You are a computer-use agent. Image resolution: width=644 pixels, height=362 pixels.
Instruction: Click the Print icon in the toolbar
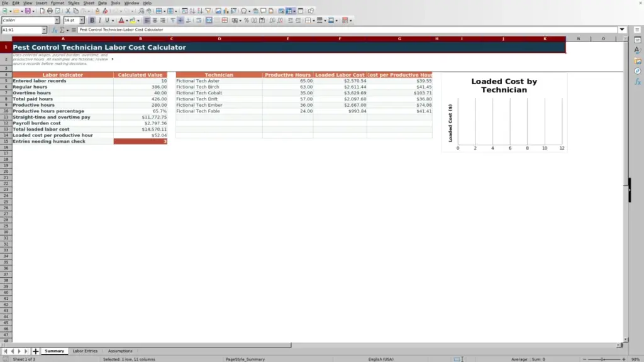click(x=50, y=11)
